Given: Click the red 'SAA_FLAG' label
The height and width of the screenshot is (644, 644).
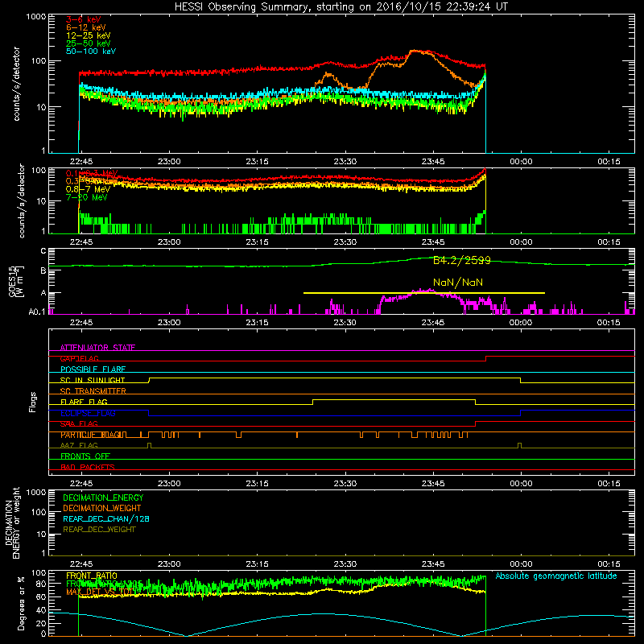Looking at the screenshot, I should (x=79, y=423).
